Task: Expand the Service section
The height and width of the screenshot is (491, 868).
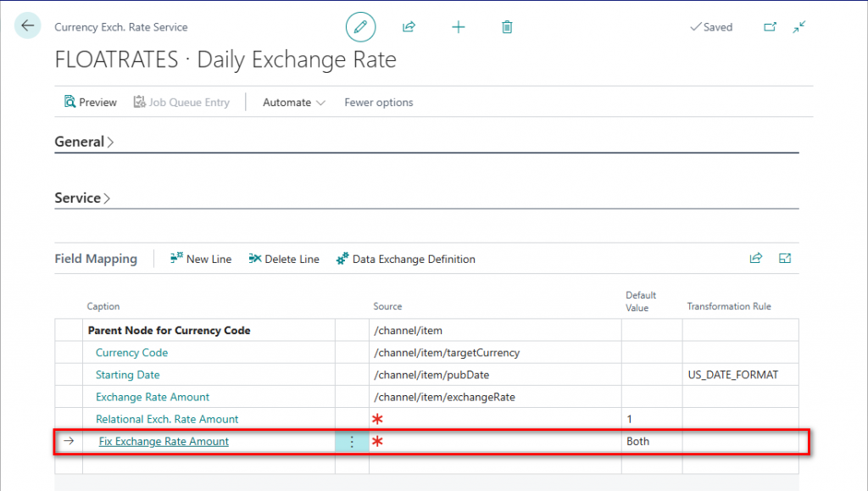Action: tap(82, 198)
